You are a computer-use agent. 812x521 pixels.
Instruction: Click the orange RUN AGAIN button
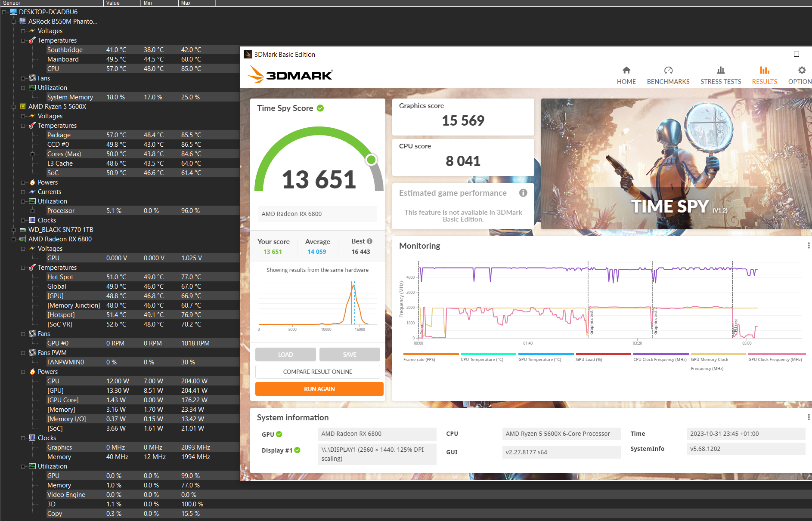(x=319, y=389)
